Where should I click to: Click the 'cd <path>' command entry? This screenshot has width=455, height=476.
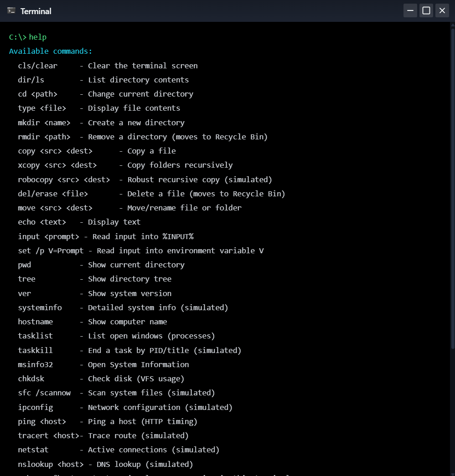[37, 94]
